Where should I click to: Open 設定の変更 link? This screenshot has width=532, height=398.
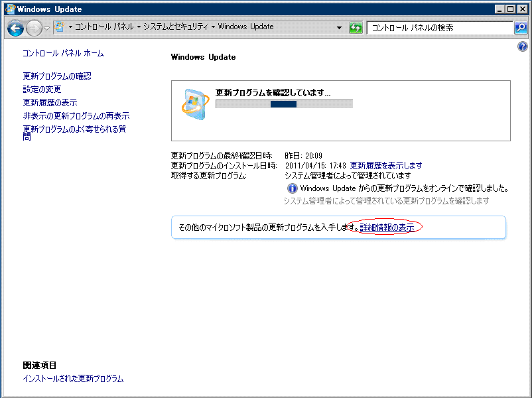point(42,90)
